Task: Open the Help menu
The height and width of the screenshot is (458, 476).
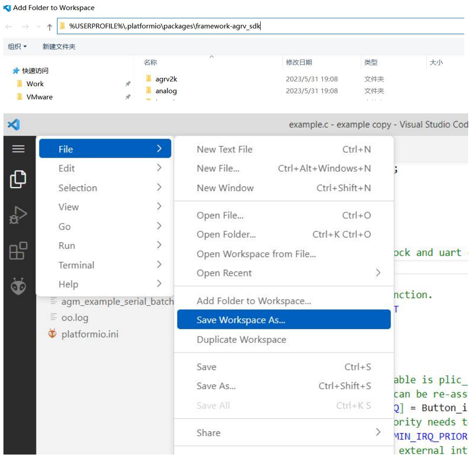Action: pos(105,284)
